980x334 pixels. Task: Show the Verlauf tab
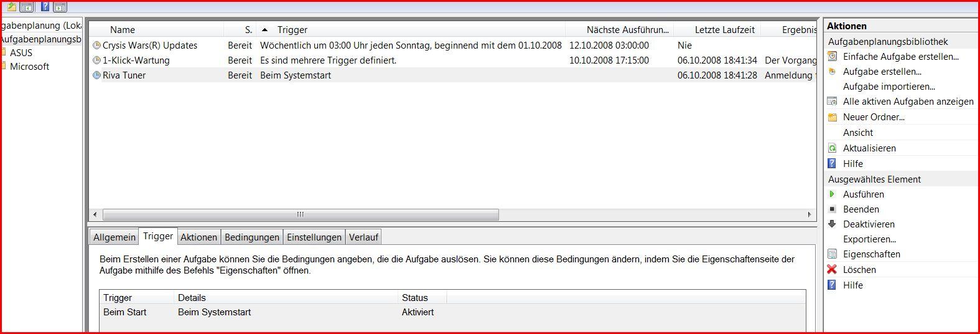pos(363,237)
